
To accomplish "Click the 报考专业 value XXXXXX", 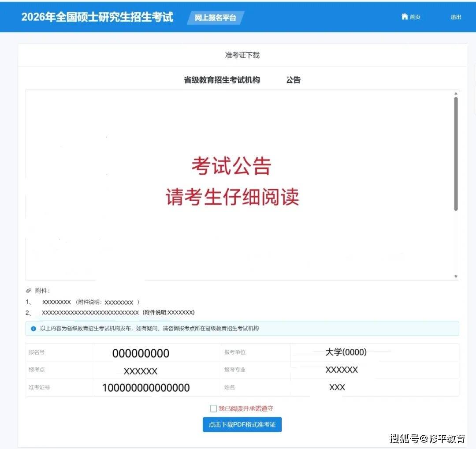I will [342, 370].
